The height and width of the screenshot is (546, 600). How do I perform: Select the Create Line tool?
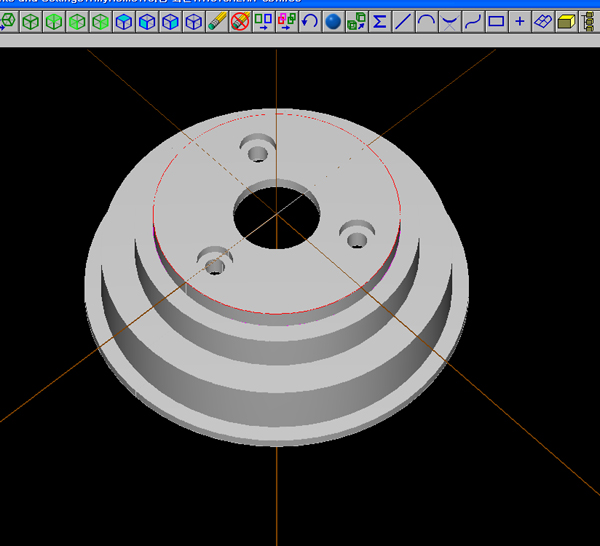(x=403, y=21)
